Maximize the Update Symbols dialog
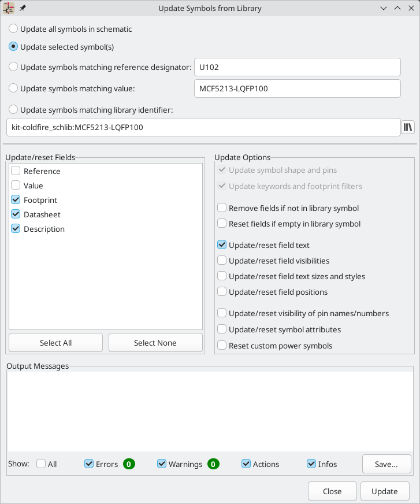The width and height of the screenshot is (420, 504). coord(397,8)
